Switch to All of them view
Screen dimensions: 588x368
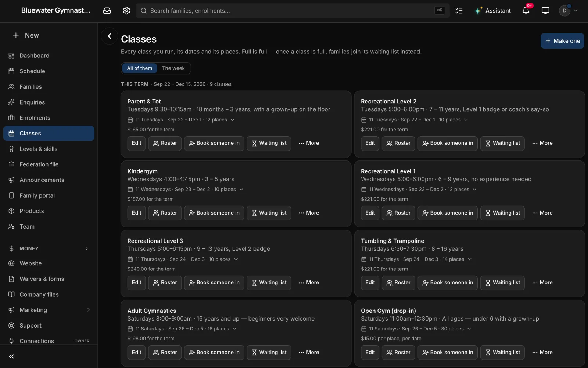[x=139, y=68]
